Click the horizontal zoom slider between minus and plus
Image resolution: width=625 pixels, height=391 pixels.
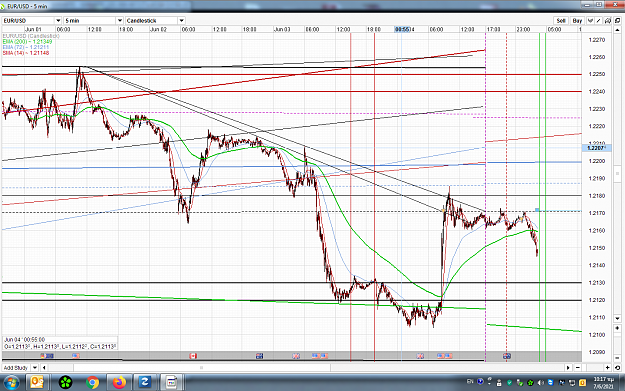tap(593, 367)
